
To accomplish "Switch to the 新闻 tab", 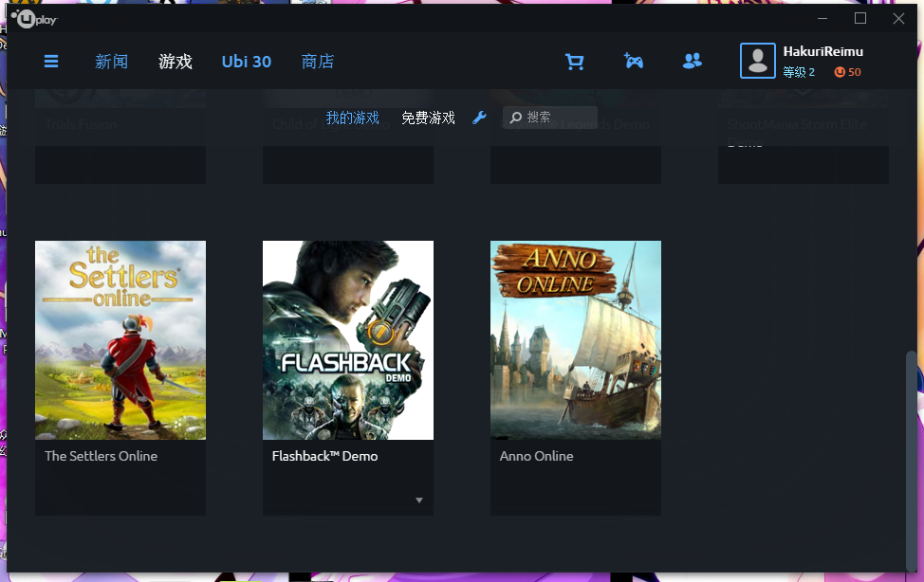I will click(111, 62).
